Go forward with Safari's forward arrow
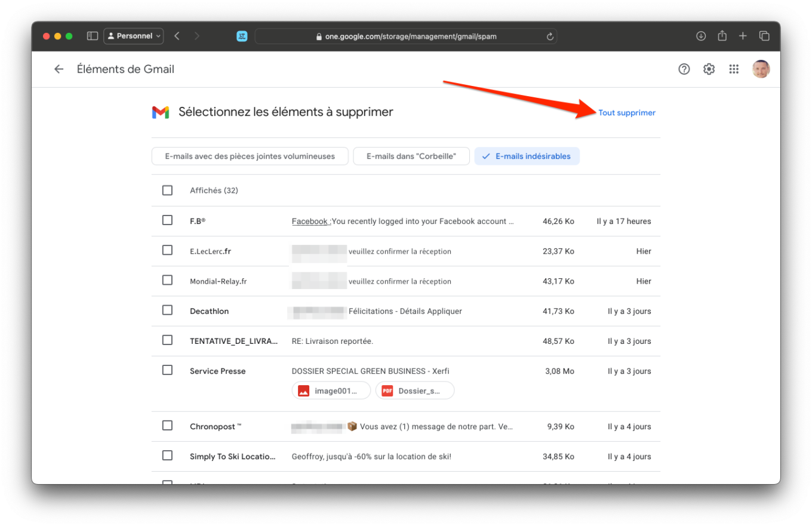The width and height of the screenshot is (812, 526). (197, 36)
